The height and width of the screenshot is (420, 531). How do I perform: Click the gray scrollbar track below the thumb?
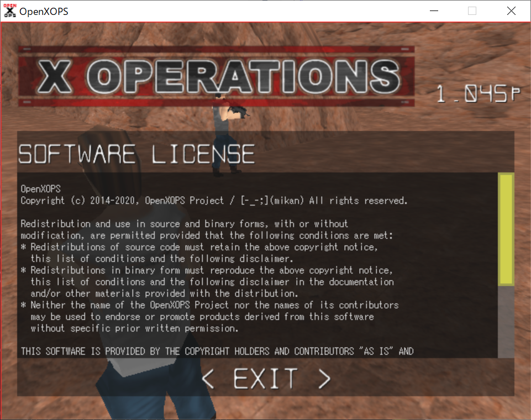506,322
